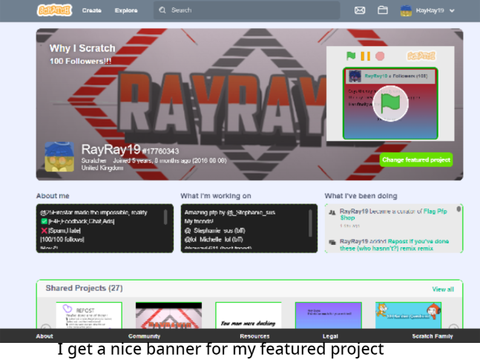Click View all for Shared Projects
Image resolution: width=480 pixels, height=360 pixels.
[x=443, y=289]
